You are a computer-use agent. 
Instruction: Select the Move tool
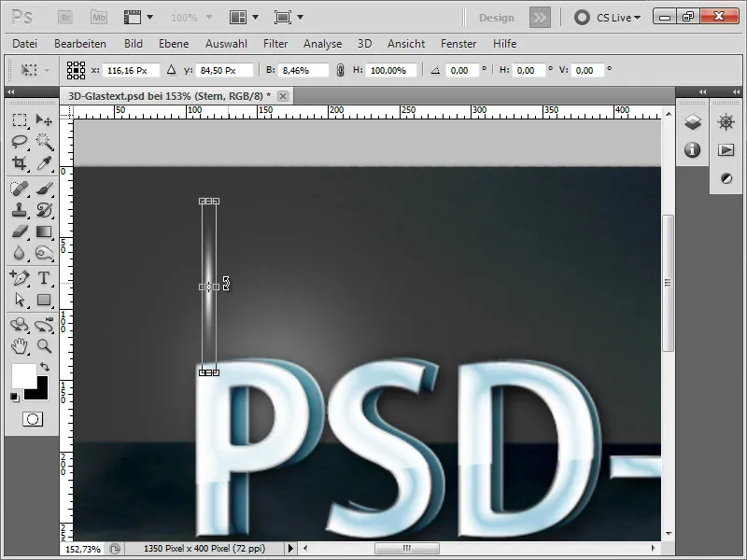coord(44,120)
